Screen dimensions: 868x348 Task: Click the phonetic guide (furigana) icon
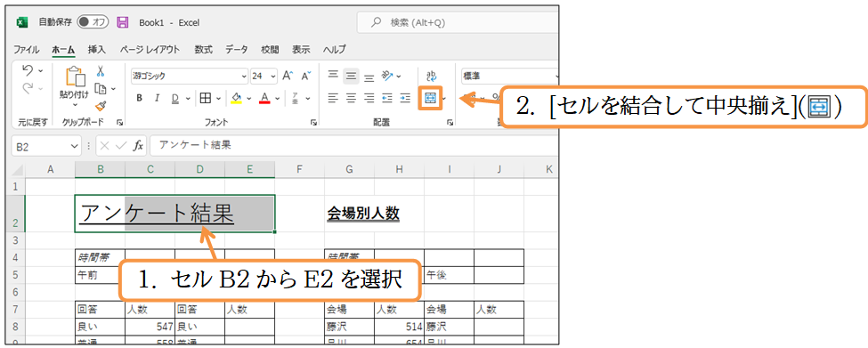coord(296,99)
